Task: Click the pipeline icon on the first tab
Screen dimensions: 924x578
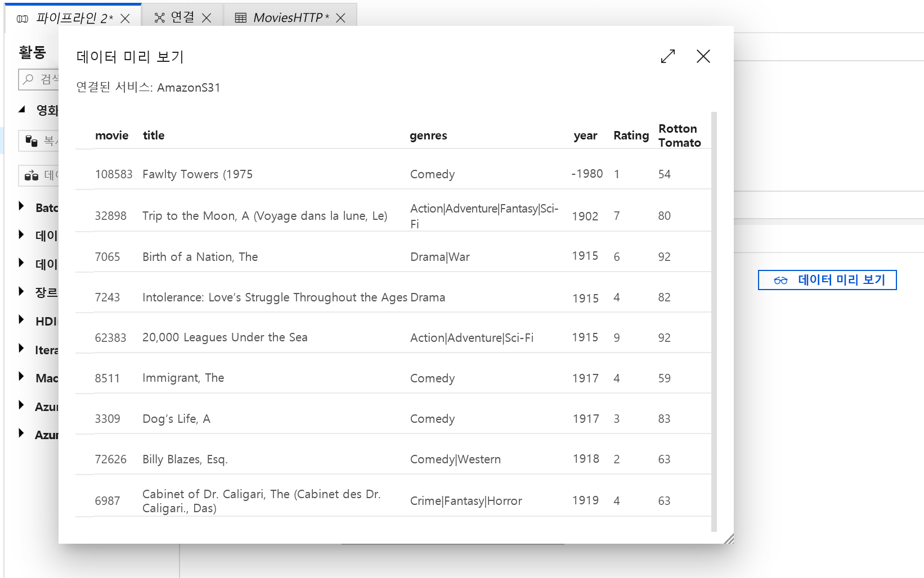Action: coord(23,19)
